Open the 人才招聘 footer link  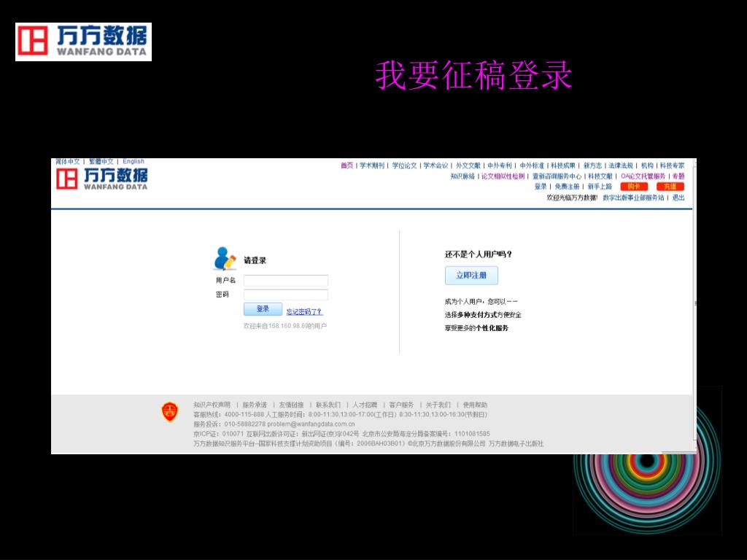365,405
